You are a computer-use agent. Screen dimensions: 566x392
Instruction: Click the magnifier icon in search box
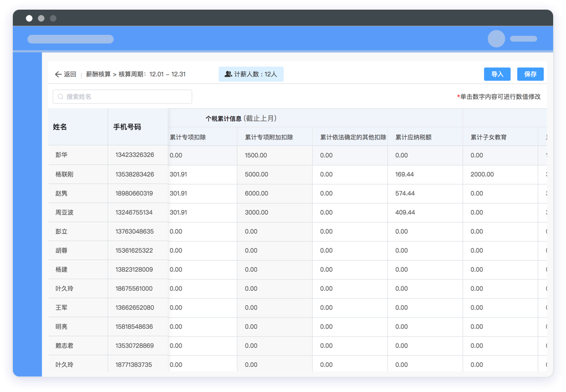pos(61,96)
